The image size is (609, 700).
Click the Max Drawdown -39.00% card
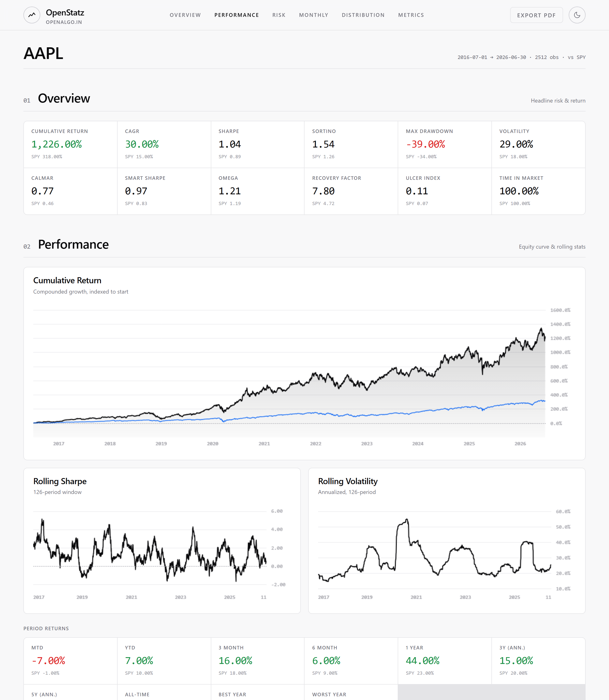pos(445,144)
